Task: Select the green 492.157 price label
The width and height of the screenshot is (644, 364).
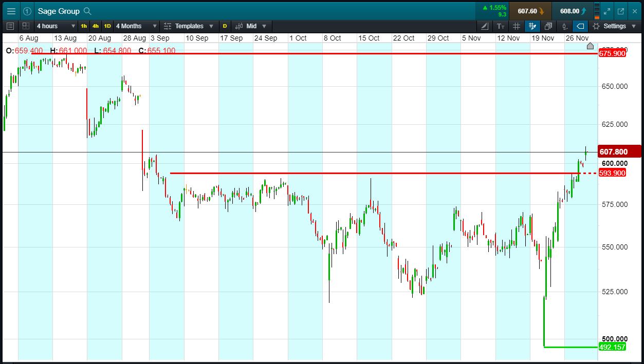Action: [612, 347]
